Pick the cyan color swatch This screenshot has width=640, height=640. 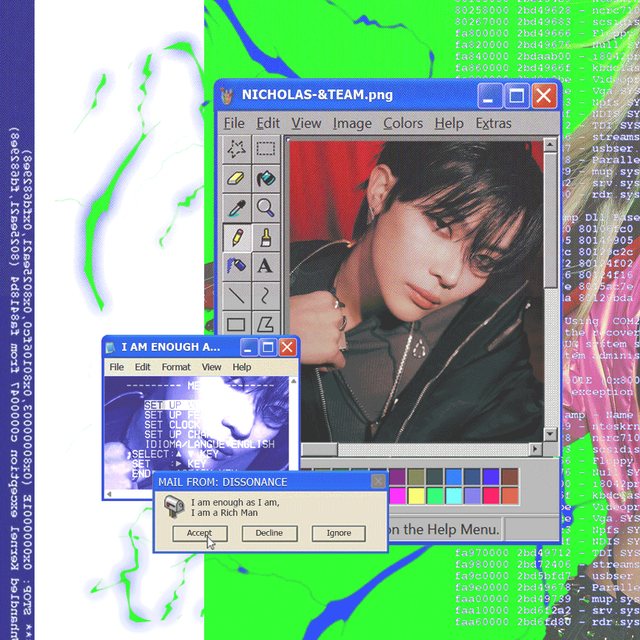click(453, 496)
